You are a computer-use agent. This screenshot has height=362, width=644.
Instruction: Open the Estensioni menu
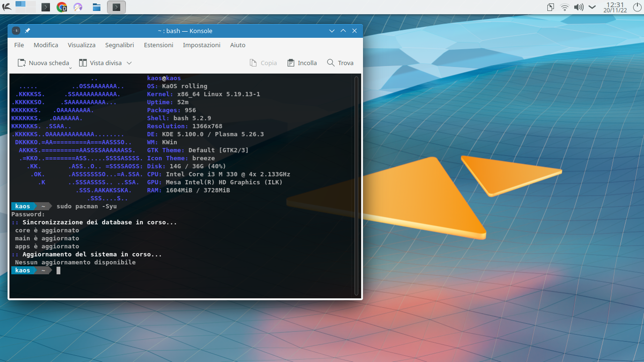click(158, 45)
